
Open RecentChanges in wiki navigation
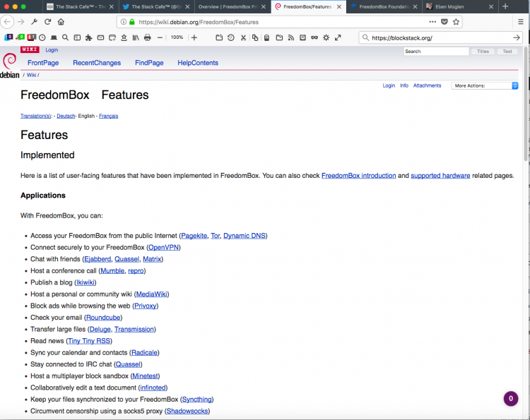point(97,63)
